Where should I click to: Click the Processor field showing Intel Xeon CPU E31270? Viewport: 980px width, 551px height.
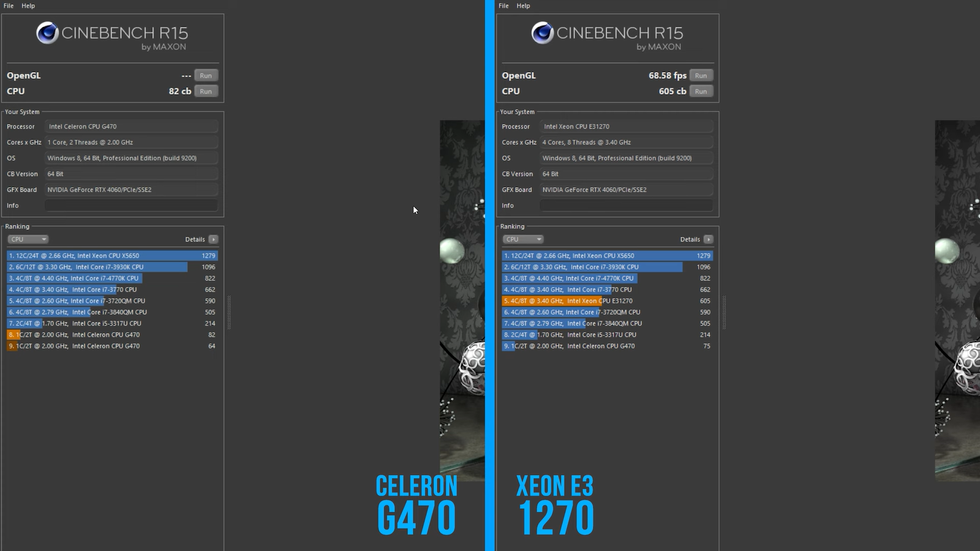pyautogui.click(x=626, y=126)
